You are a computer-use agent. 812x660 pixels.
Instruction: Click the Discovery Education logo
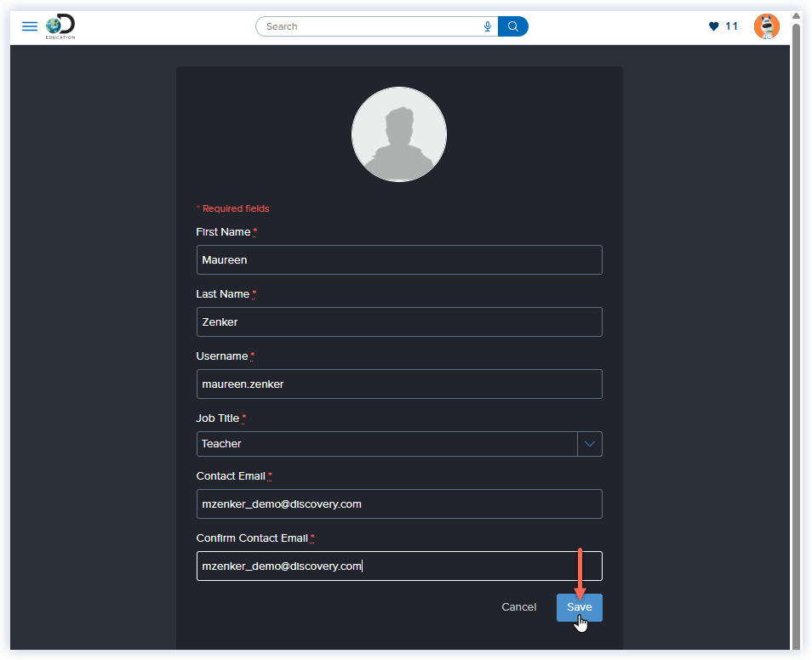tap(60, 26)
